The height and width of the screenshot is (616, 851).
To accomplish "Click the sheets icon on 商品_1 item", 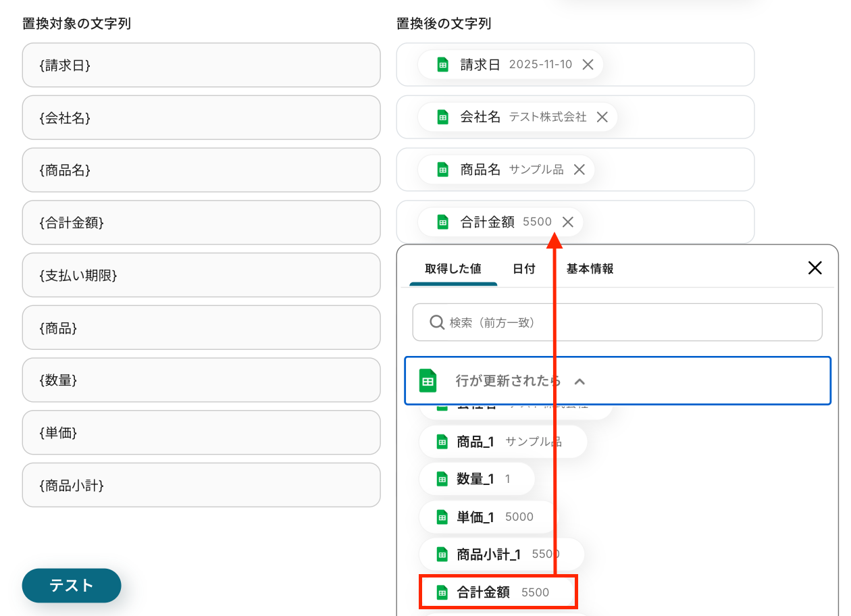I will click(x=442, y=442).
